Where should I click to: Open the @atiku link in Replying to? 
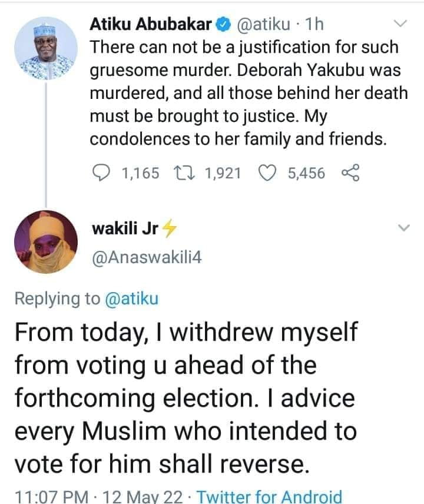pos(132,299)
